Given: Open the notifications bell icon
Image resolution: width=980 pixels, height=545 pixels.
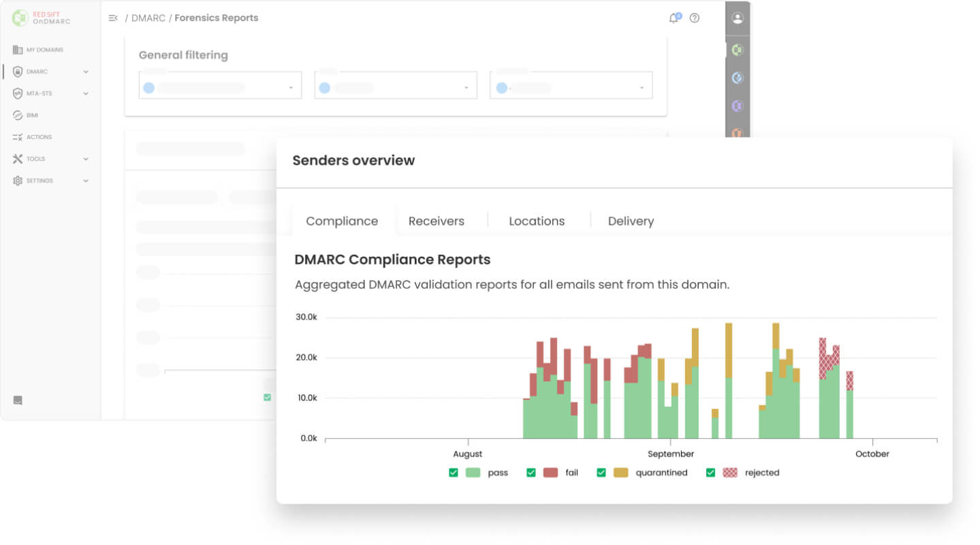Looking at the screenshot, I should tap(674, 18).
